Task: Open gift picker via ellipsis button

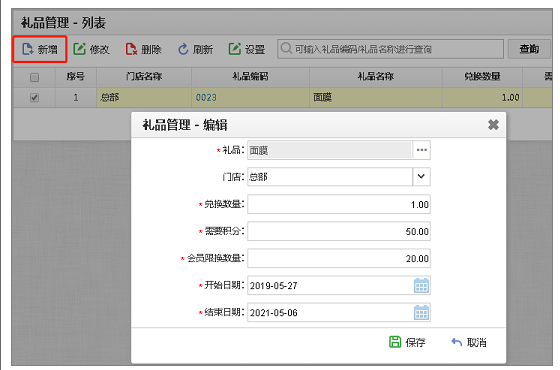Action: pos(421,150)
